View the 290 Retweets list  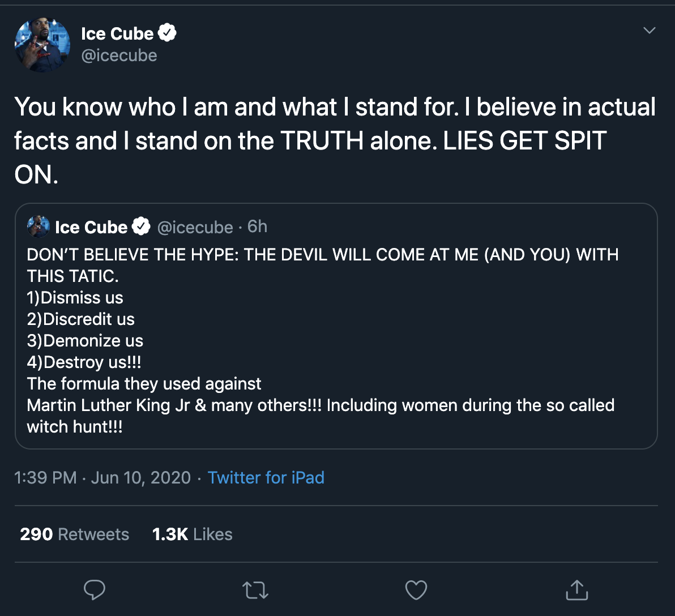74,534
